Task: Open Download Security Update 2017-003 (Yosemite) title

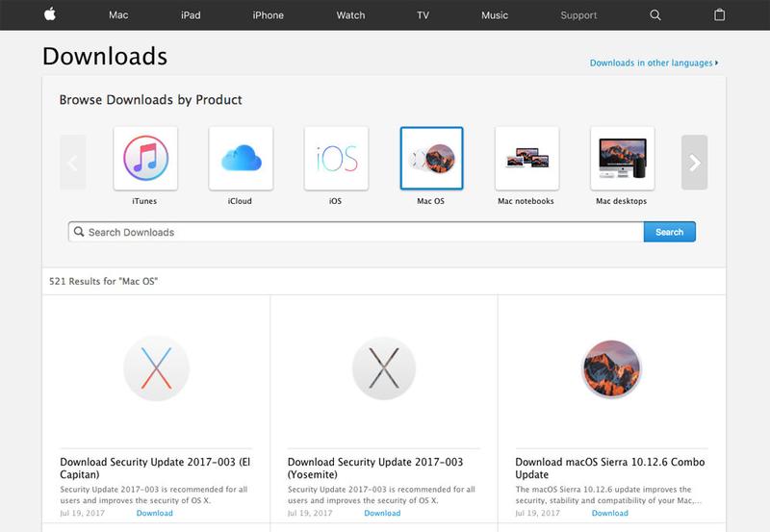Action: (375, 469)
